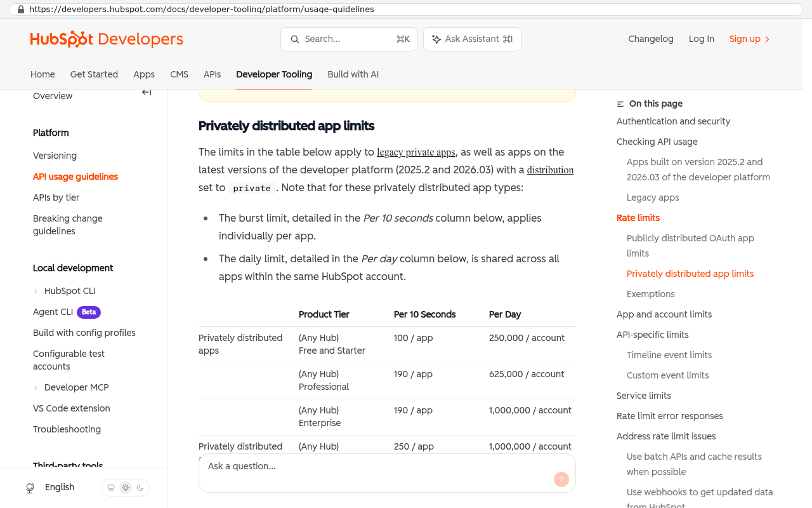This screenshot has height=508, width=812.
Task: Click the lock icon in the address bar
Action: (21, 10)
